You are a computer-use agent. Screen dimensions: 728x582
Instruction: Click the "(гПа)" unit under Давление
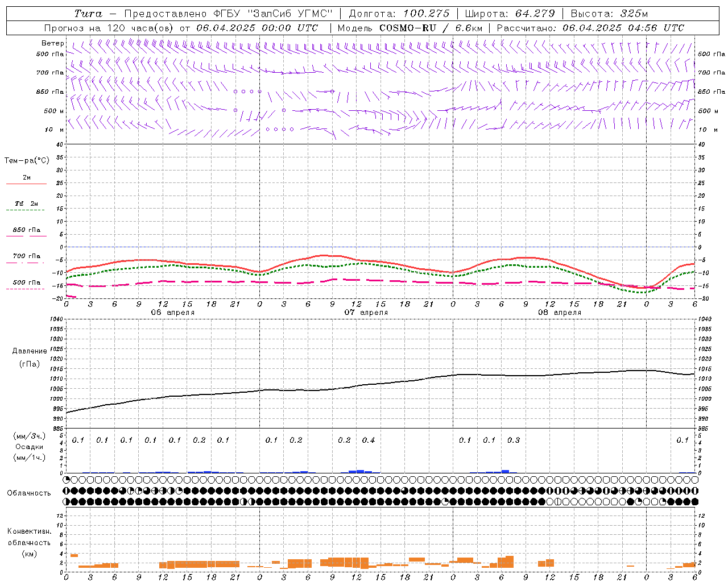[x=29, y=364]
